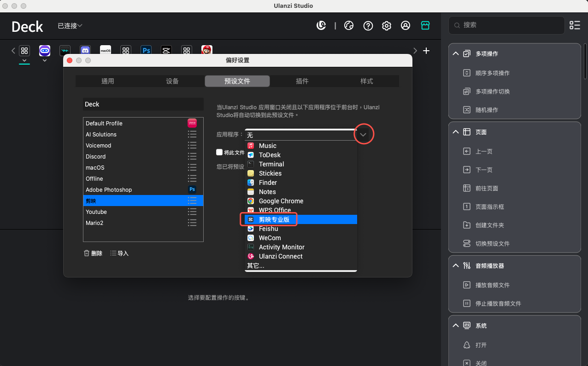Open settings gear icon in header
Image resolution: width=588 pixels, height=366 pixels.
point(387,26)
